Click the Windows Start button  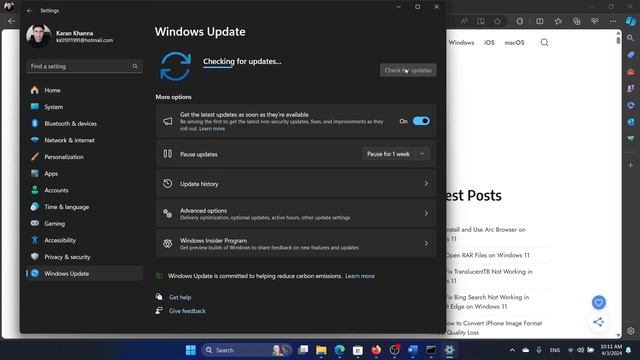[191, 350]
